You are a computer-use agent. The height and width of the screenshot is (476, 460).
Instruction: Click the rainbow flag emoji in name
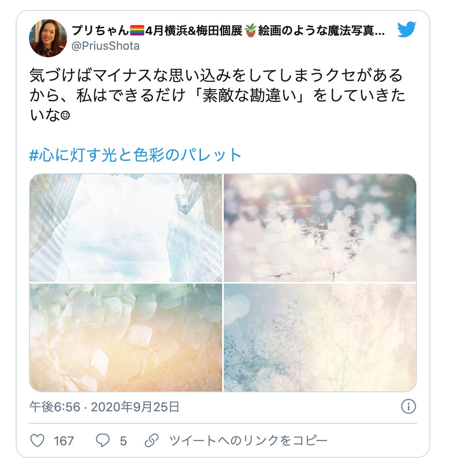[x=137, y=30]
